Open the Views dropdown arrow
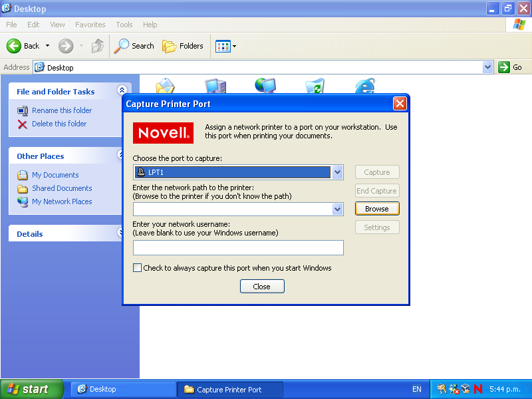This screenshot has width=532, height=399. point(235,46)
